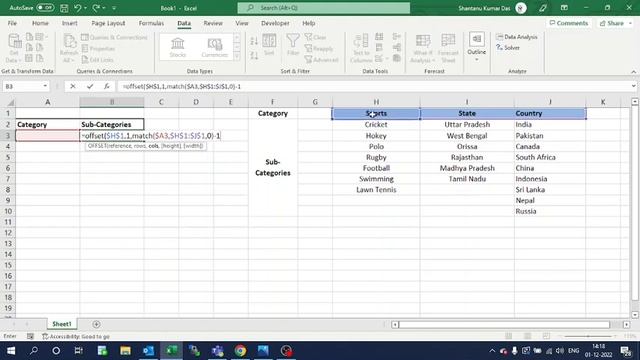Toggle the AutoSave switch
Screen dimensions: 640x360
(45, 8)
